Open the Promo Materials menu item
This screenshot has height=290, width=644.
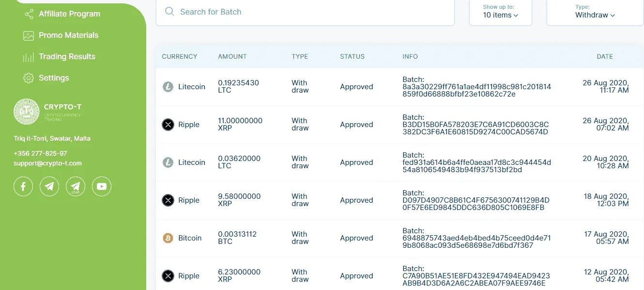68,35
